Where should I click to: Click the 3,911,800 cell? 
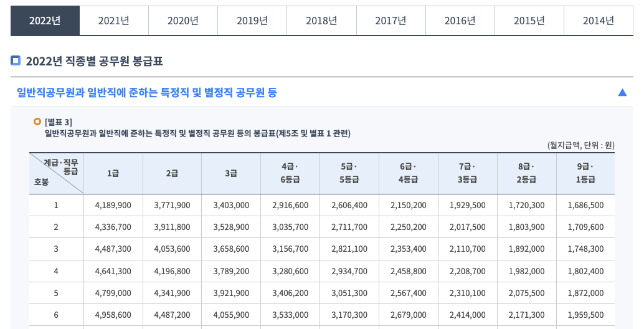[x=172, y=227]
